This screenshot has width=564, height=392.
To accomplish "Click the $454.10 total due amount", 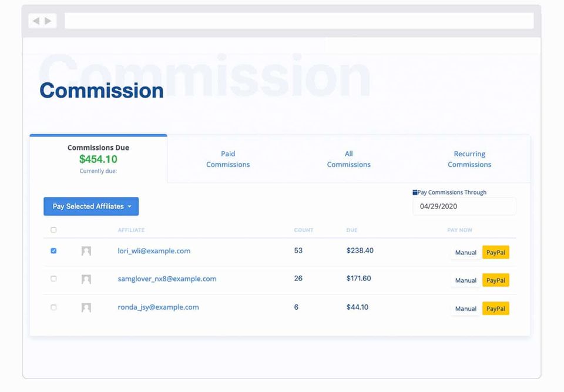I will [98, 159].
